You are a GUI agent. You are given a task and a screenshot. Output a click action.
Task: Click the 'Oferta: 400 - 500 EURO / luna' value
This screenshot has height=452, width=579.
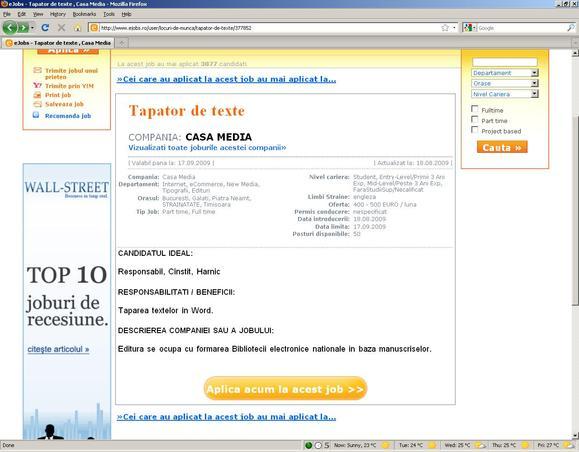pyautogui.click(x=384, y=204)
